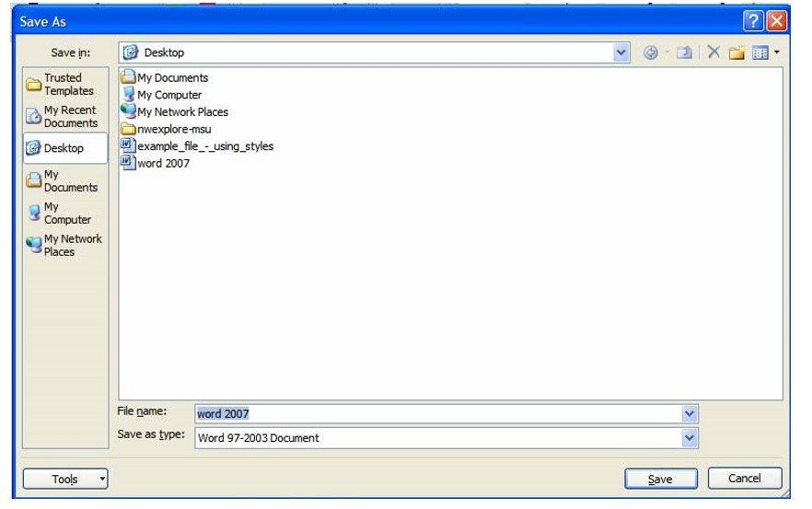This screenshot has width=812, height=509.
Task: Open My Network Places in places bar
Action: coord(65,245)
